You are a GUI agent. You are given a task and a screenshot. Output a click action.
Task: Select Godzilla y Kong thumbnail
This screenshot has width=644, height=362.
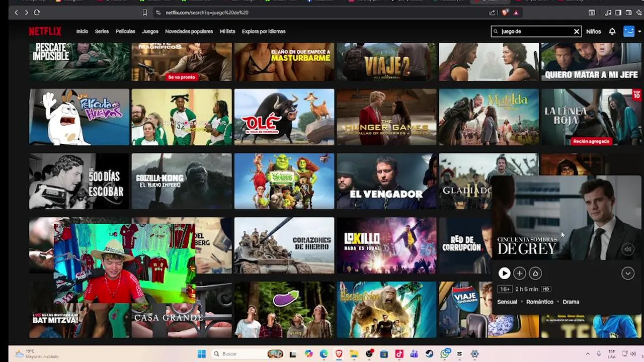[x=182, y=181]
